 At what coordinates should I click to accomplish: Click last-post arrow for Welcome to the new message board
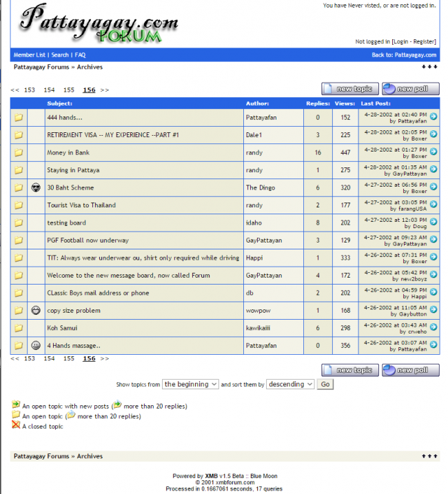tap(434, 274)
